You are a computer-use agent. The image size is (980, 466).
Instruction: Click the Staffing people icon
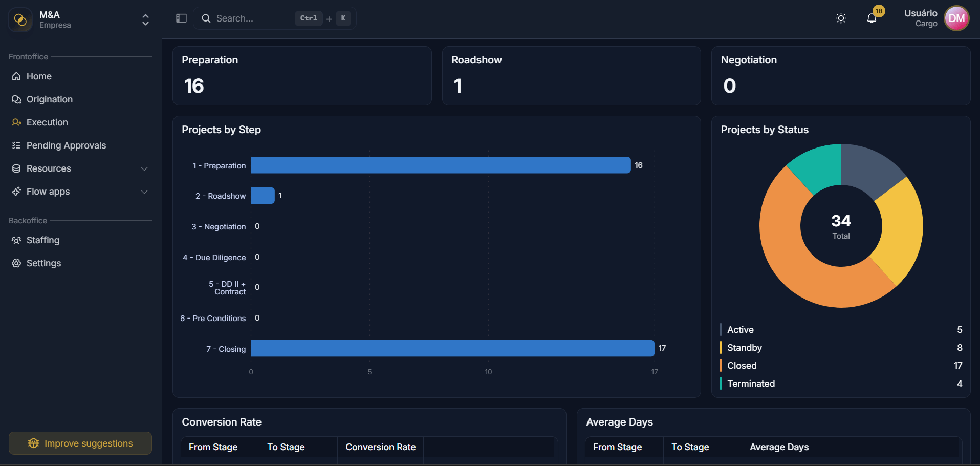click(x=16, y=240)
